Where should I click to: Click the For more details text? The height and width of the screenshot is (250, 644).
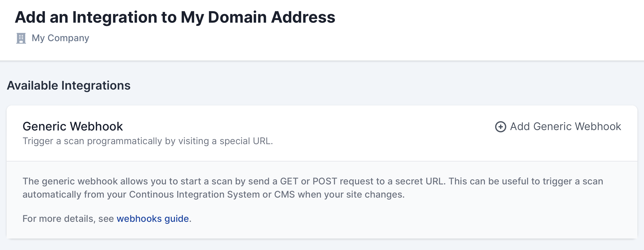click(x=68, y=219)
